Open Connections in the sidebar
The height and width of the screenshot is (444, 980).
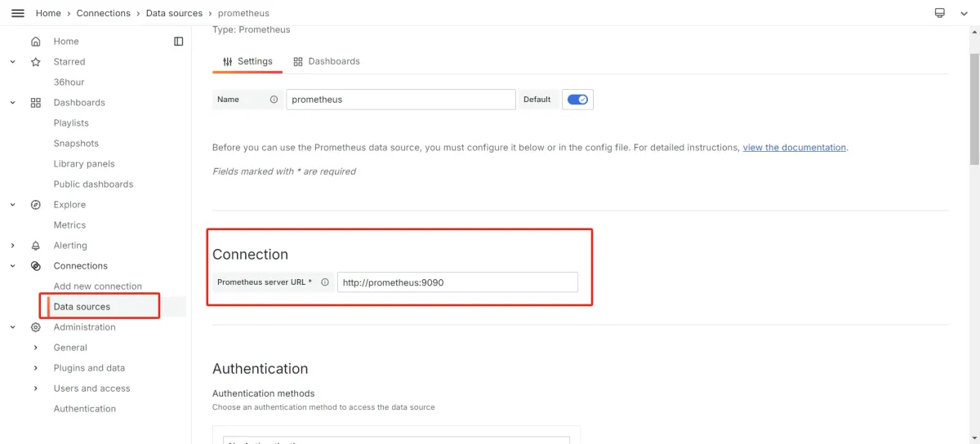click(80, 266)
